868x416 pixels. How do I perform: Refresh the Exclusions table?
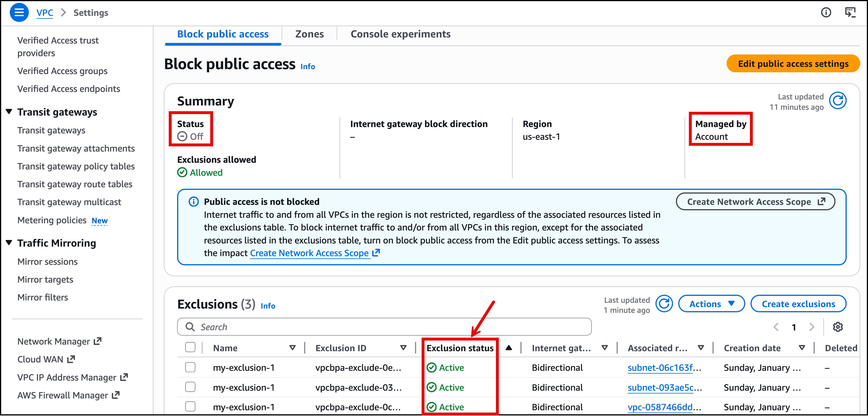[664, 304]
